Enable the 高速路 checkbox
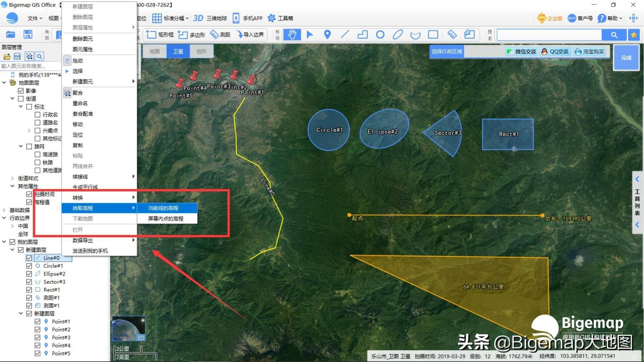Viewport: 644px width, 362px height. coord(38,155)
